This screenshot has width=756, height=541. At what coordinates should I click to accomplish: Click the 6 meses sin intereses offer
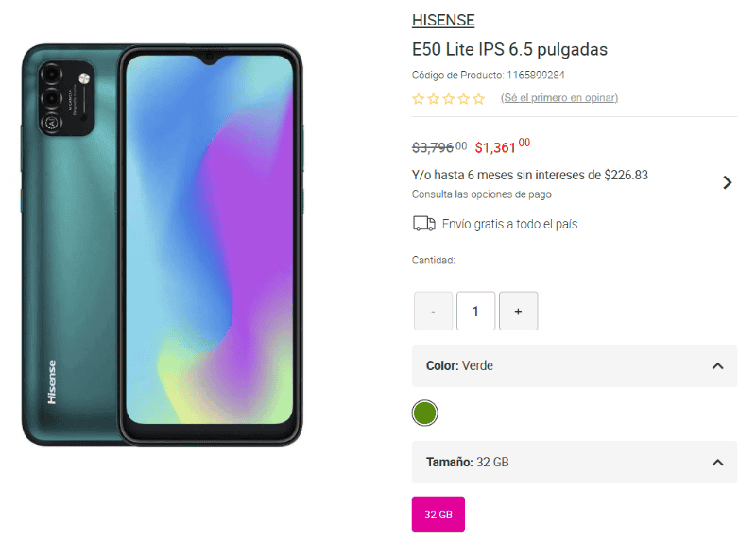530,175
